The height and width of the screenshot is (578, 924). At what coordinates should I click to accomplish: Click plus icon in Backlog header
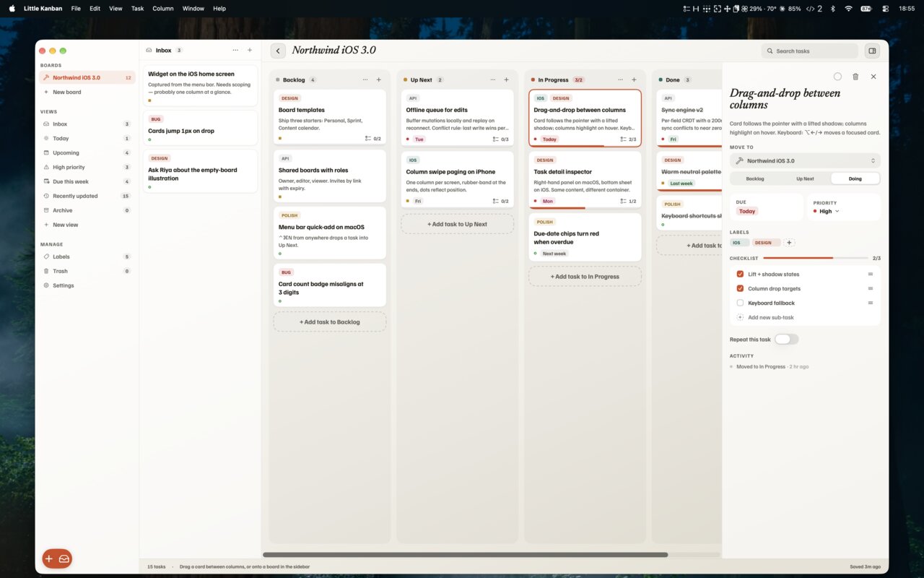coord(379,79)
